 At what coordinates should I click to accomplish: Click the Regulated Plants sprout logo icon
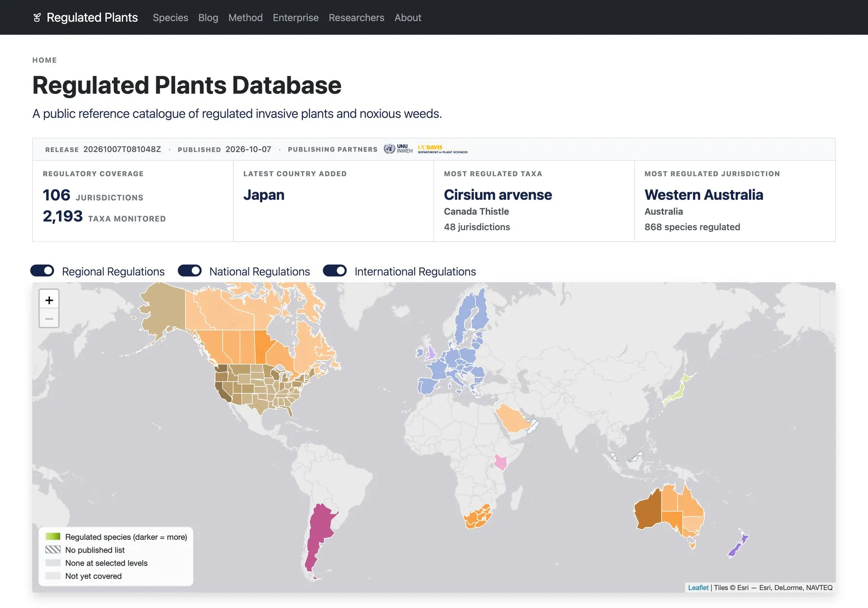pos(37,18)
